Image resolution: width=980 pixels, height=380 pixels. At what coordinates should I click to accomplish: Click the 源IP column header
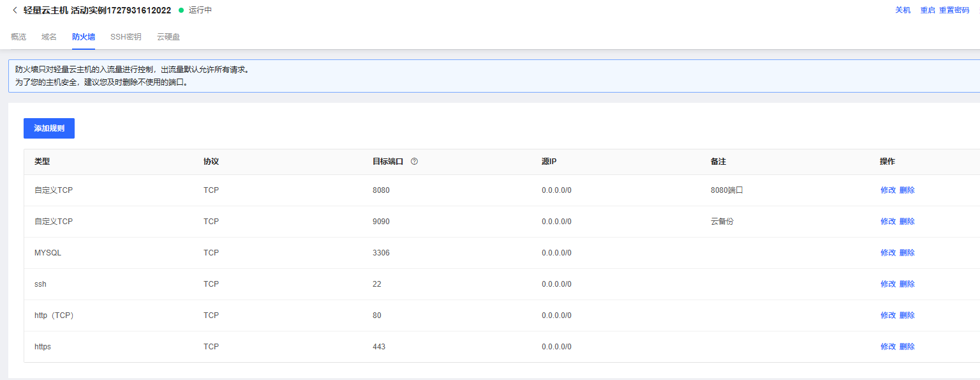click(549, 162)
